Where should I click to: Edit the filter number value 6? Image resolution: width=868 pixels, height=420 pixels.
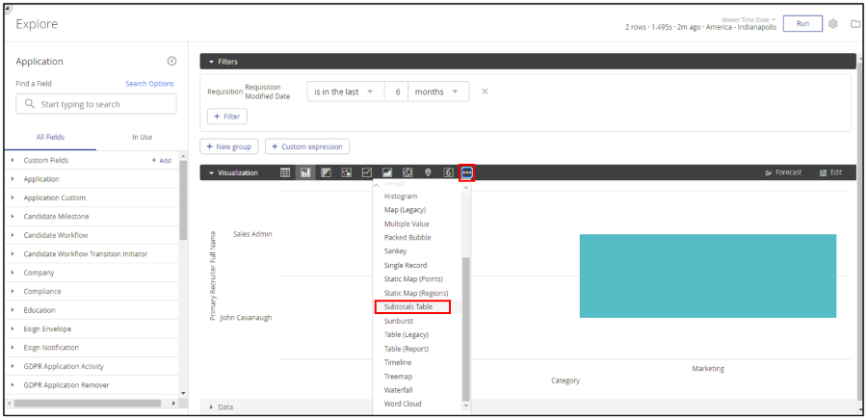coord(396,92)
